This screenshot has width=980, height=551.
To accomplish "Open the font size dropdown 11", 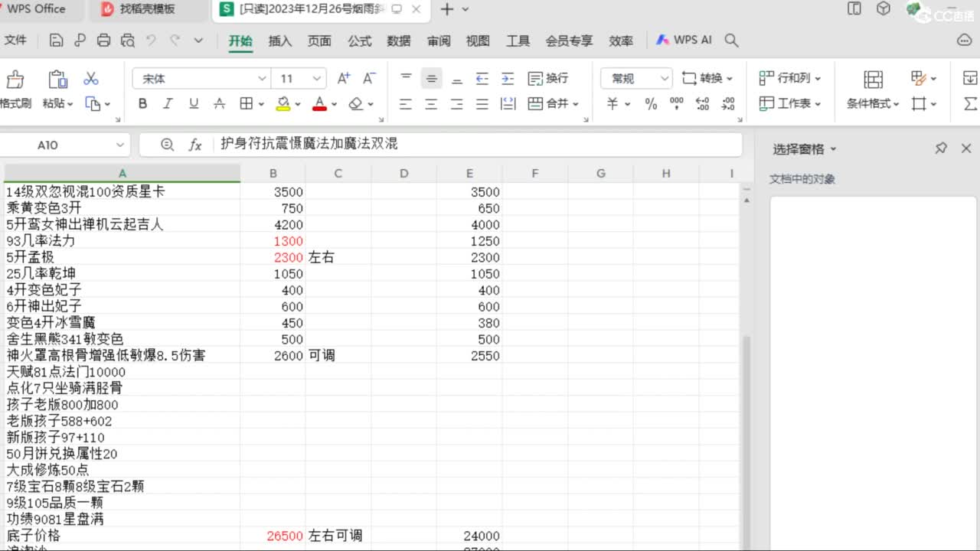I will pos(317,78).
